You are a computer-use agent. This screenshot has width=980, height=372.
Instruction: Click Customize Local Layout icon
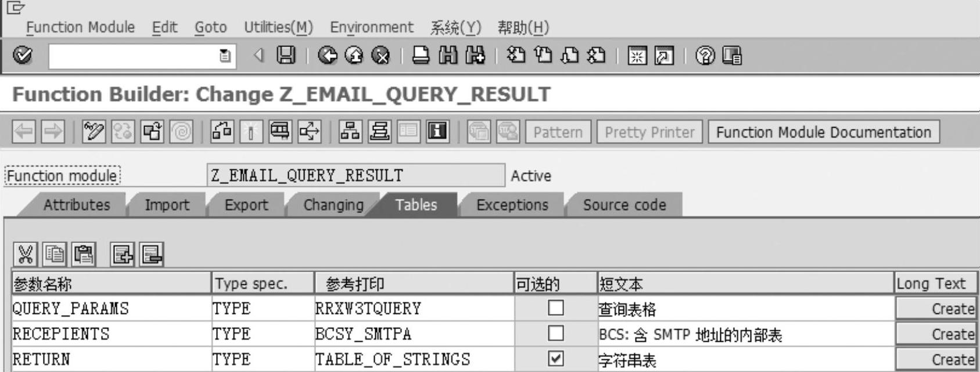(732, 56)
